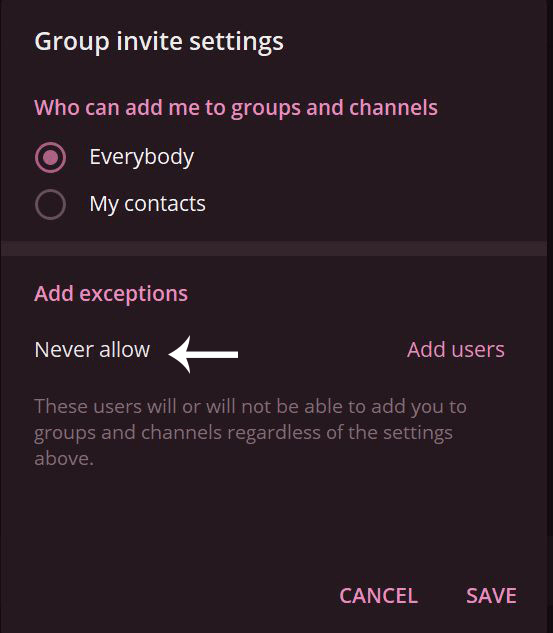The height and width of the screenshot is (633, 553).
Task: Click the Add exceptions section heading
Action: (x=111, y=293)
